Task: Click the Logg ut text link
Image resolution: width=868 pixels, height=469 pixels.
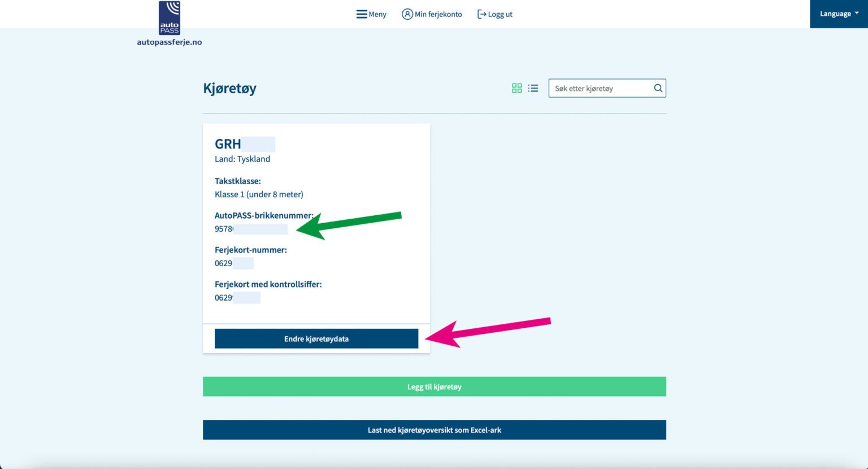Action: (500, 14)
